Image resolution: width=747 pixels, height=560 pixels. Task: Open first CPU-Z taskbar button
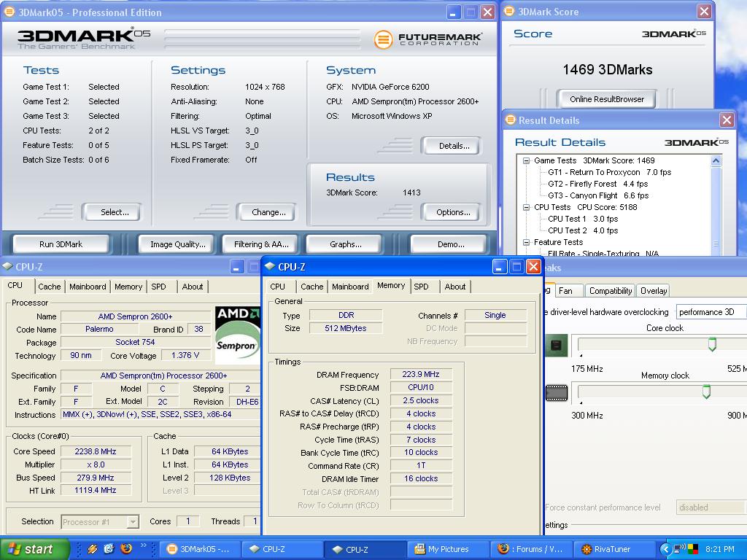282,550
